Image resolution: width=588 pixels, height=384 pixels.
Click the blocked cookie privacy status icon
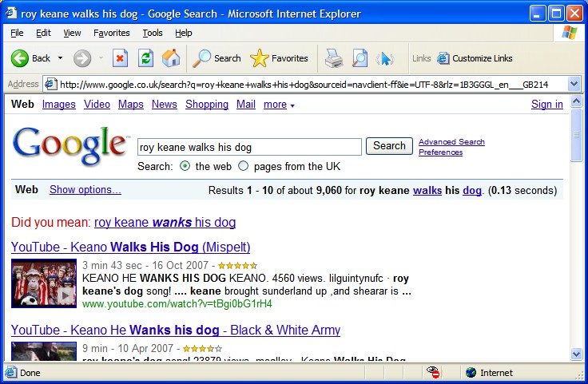[x=433, y=372]
